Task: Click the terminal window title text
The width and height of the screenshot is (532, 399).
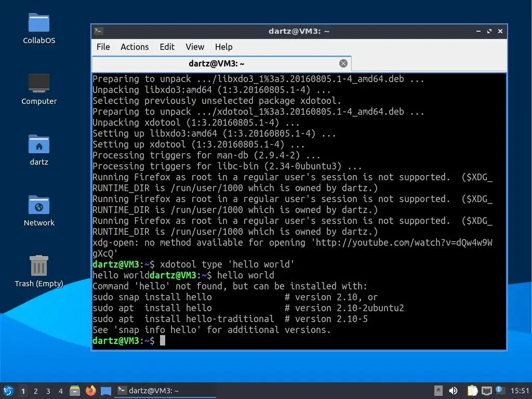Action: tap(299, 31)
